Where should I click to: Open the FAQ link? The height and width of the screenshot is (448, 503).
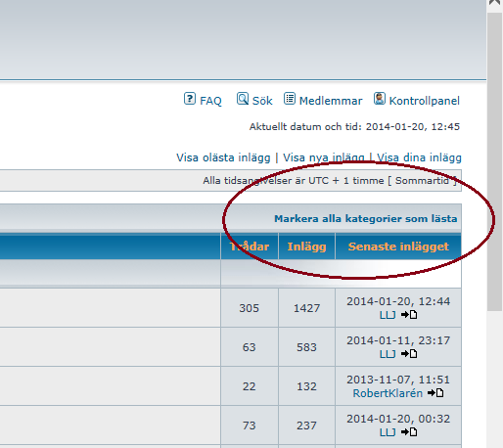coord(210,101)
